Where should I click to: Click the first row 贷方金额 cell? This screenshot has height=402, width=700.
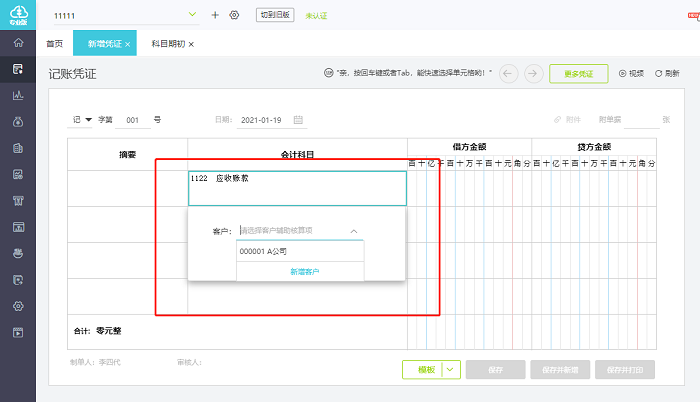[x=594, y=188]
